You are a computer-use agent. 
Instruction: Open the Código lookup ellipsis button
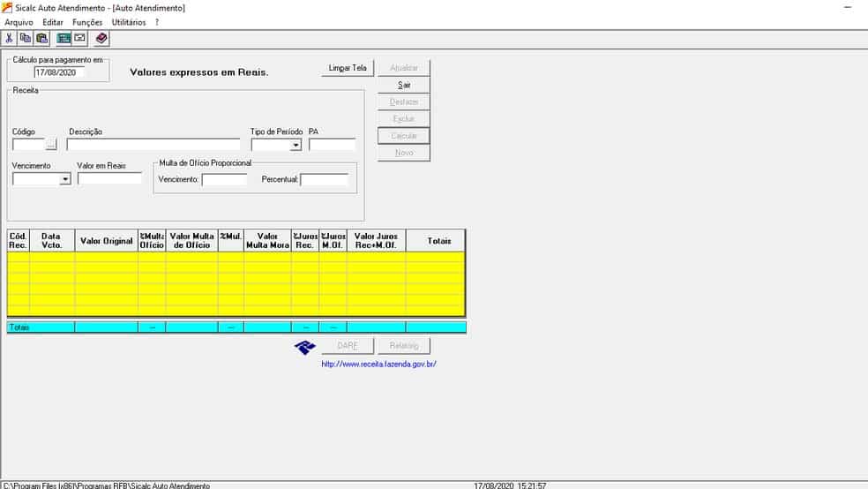[51, 145]
